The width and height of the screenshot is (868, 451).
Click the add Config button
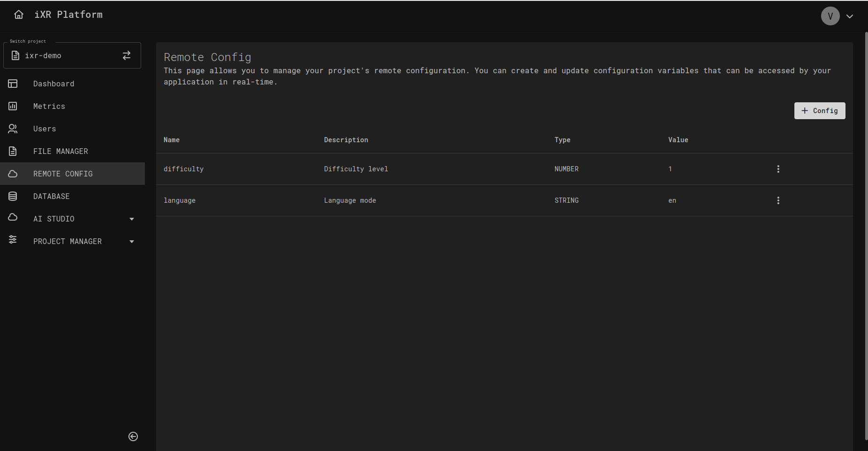[x=819, y=111]
